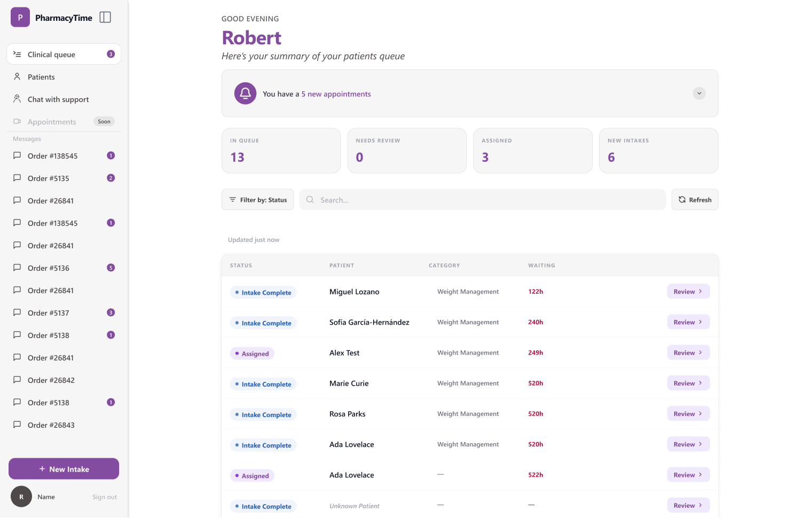Click the 522h waiting value
Screen dimensions: 812x518
535,475
